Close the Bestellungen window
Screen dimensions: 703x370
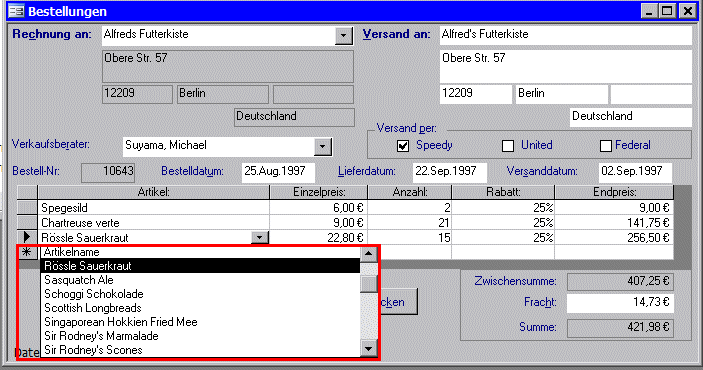[687, 11]
